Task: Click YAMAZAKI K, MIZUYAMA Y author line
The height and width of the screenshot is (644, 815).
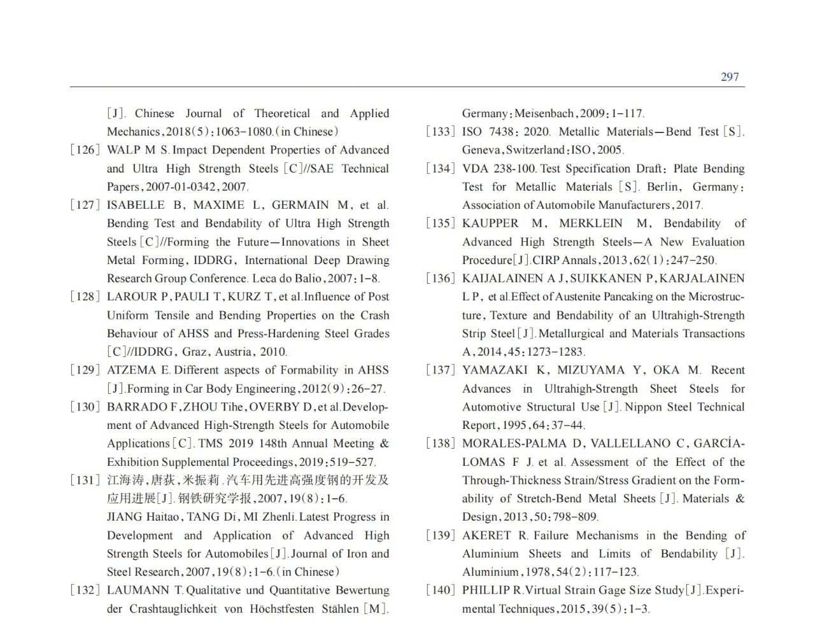Action: (603, 370)
